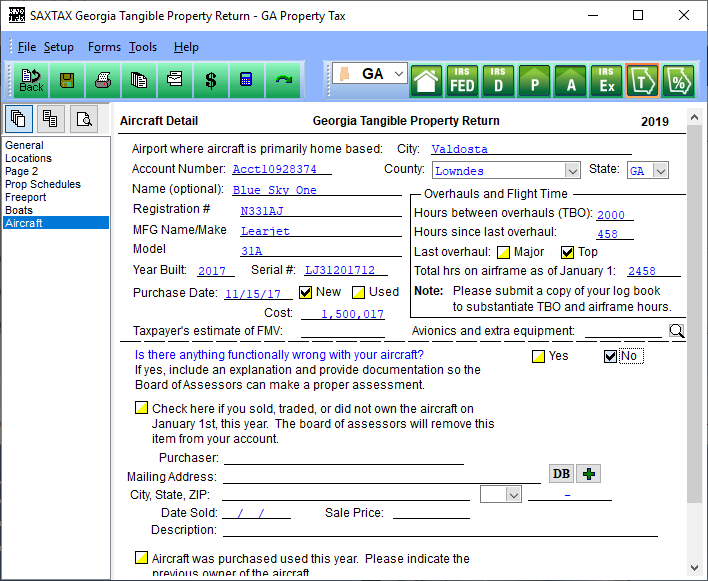Toggle the New purchase checkbox

click(x=306, y=293)
